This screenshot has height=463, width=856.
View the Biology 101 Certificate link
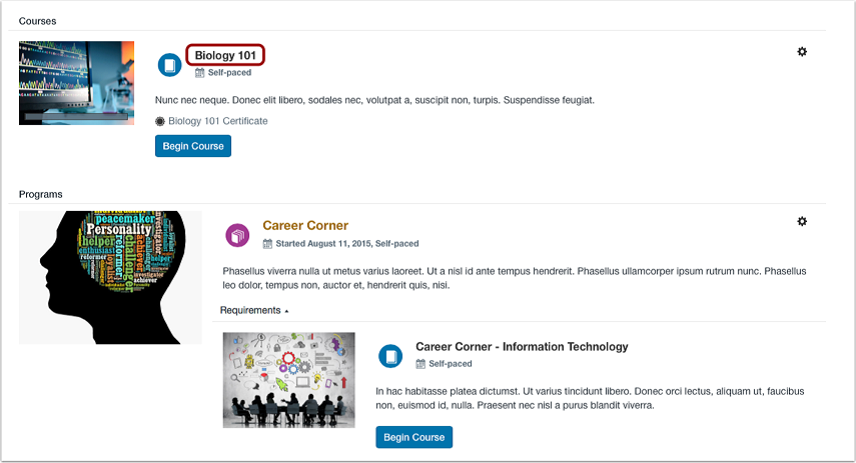(x=218, y=121)
